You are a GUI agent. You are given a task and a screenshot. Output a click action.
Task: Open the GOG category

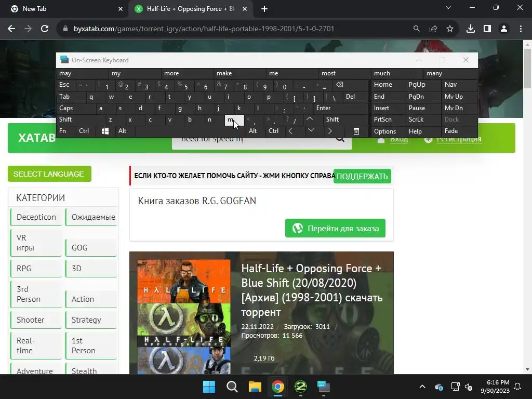coord(91,248)
